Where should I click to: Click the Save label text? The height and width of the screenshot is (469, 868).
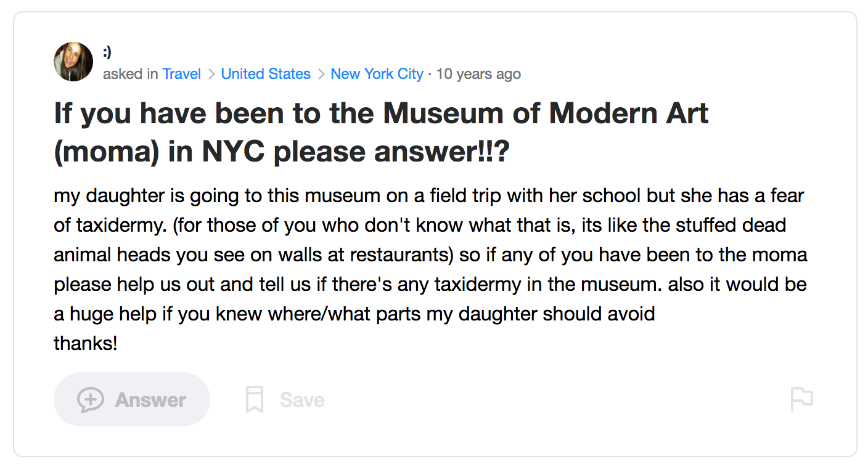(x=302, y=400)
